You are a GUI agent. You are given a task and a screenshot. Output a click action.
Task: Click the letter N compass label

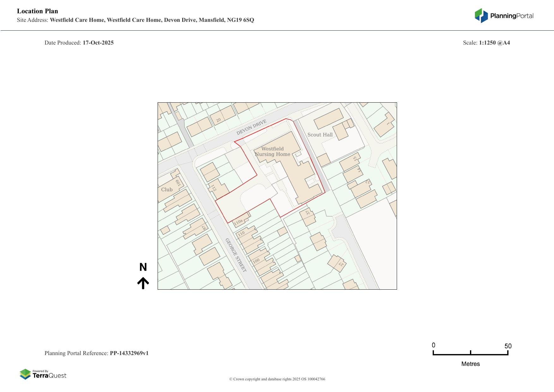tap(143, 267)
